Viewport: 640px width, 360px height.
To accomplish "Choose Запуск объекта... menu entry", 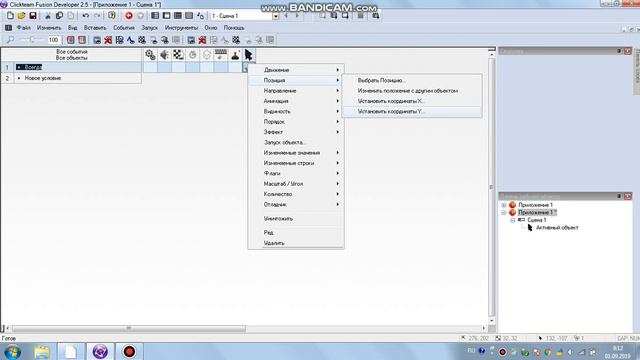I will 296,142.
